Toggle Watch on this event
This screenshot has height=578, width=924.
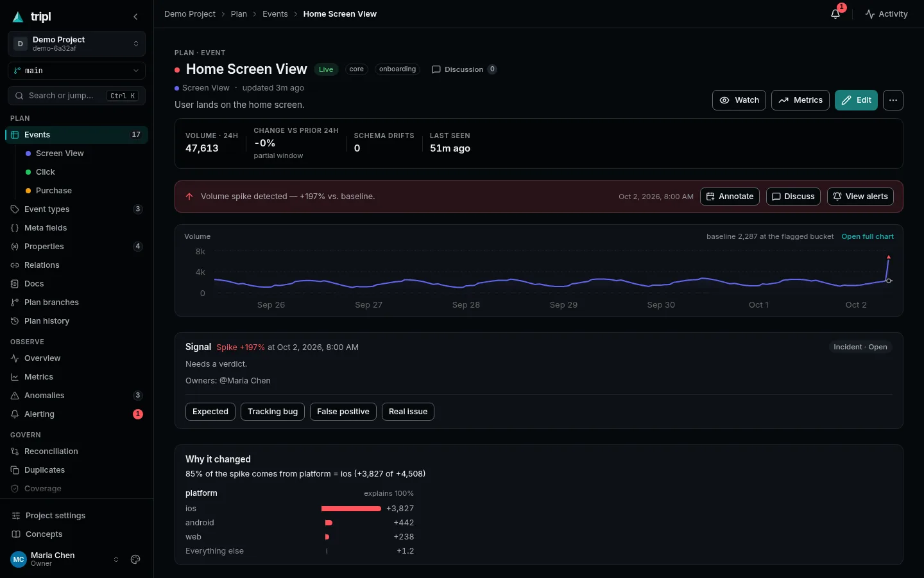tap(739, 100)
